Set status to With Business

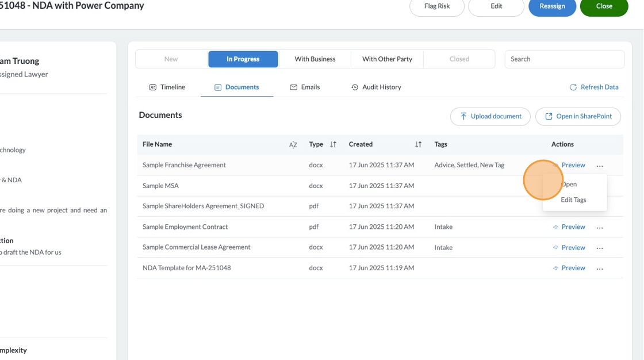pos(315,59)
